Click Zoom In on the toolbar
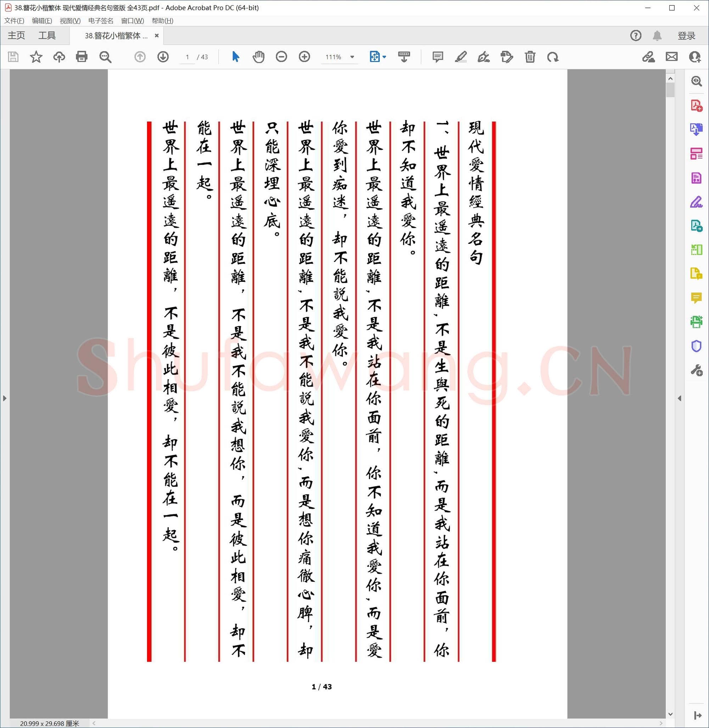Viewport: 709px width, 728px height. click(x=304, y=57)
